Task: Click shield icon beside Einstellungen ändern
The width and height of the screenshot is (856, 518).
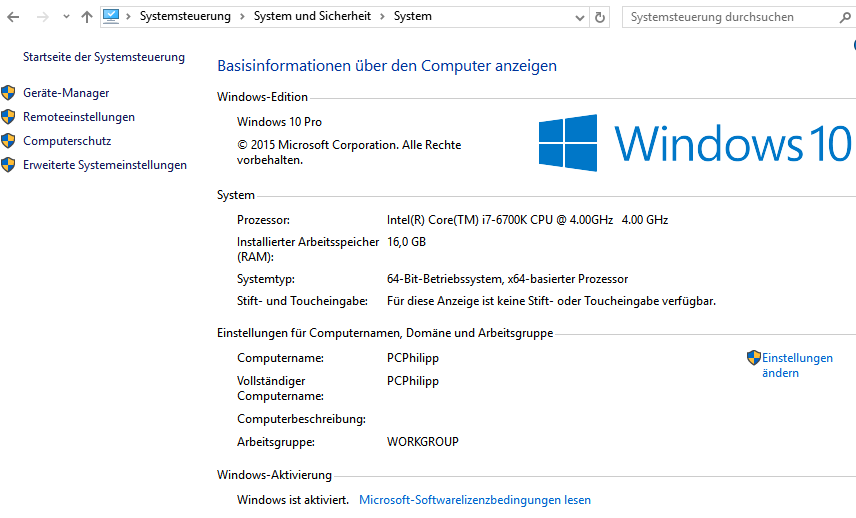Action: pyautogui.click(x=754, y=358)
